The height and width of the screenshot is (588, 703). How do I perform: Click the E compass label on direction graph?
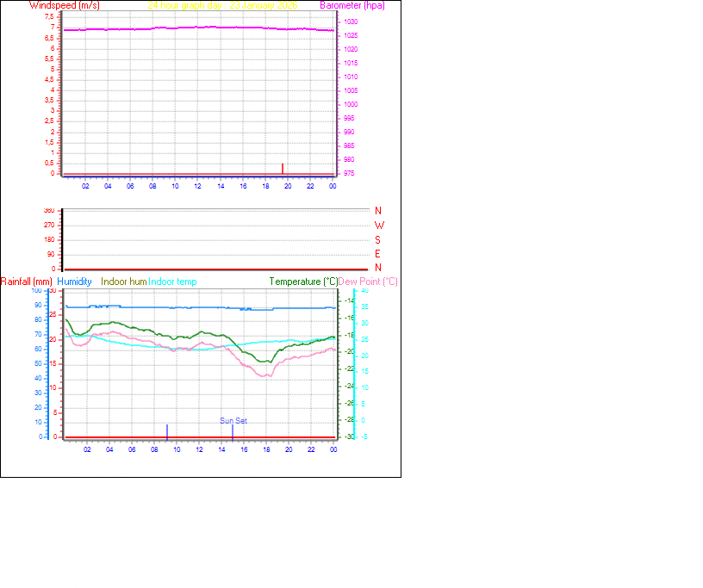coord(376,255)
